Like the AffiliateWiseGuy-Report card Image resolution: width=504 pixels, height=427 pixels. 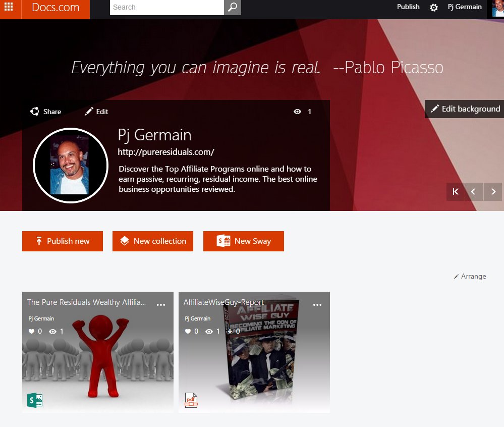pos(188,331)
